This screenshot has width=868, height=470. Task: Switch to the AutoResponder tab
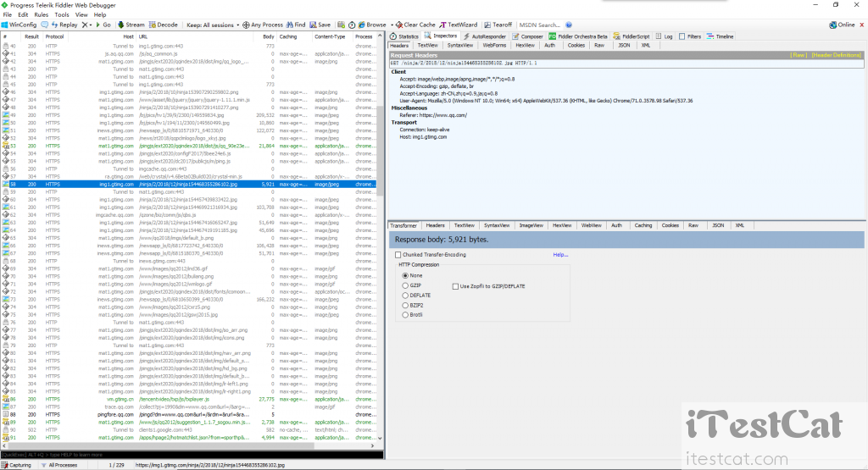click(x=485, y=36)
